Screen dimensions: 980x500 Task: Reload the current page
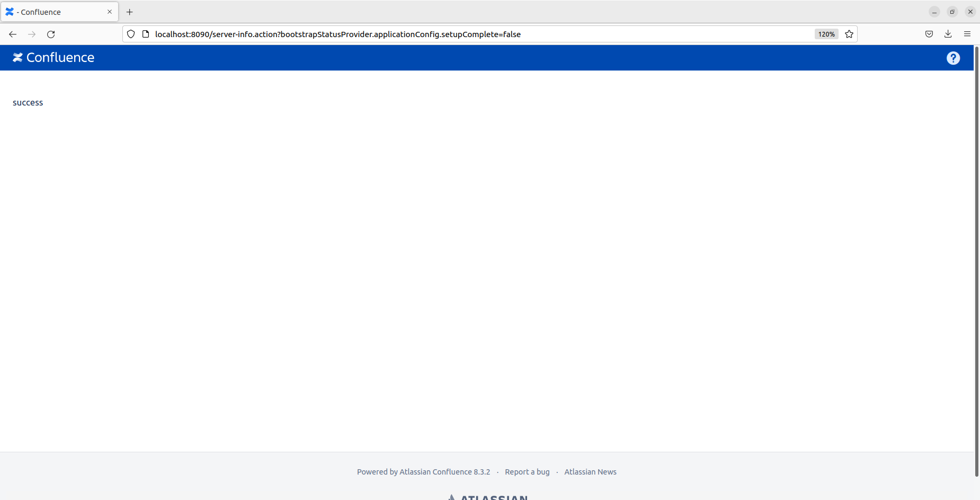51,34
